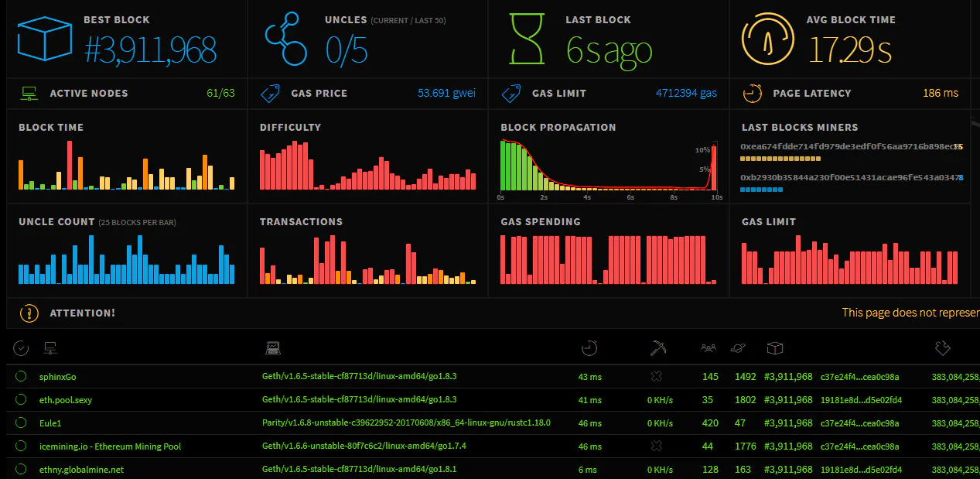Sort nodes by pinned checkmark column
The image size is (980, 479).
tap(22, 349)
